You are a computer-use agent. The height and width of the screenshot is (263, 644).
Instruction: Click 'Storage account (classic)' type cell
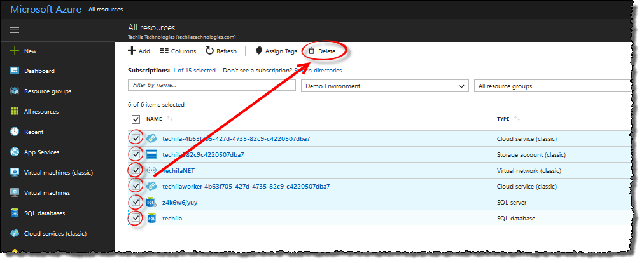pyautogui.click(x=531, y=154)
